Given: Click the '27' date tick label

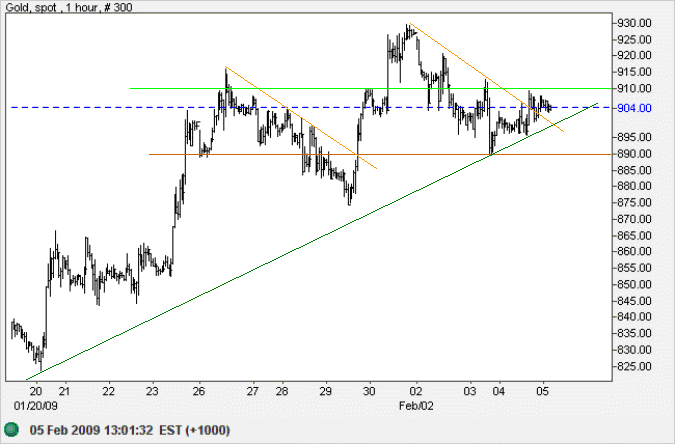Looking at the screenshot, I should pyautogui.click(x=253, y=391).
